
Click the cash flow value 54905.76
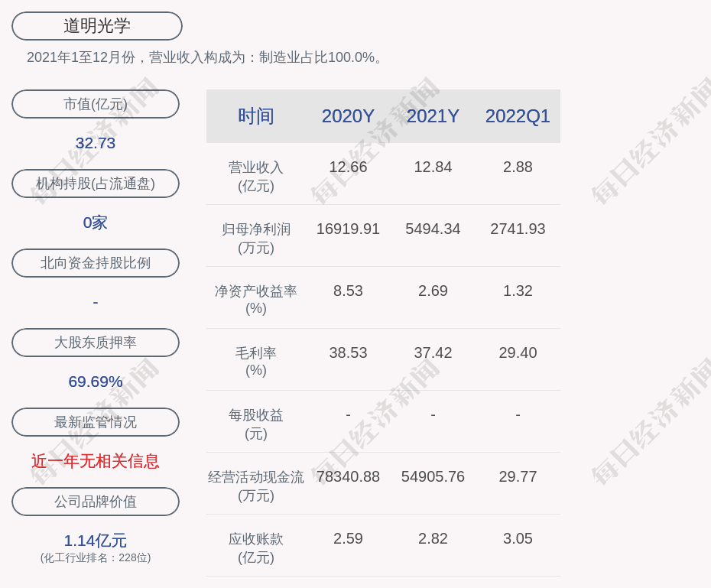433,476
